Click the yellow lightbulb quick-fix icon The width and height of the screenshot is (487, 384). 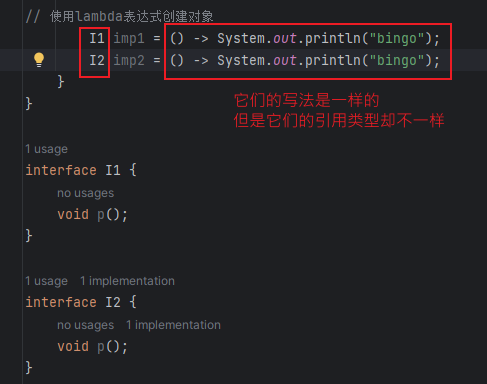tap(39, 60)
